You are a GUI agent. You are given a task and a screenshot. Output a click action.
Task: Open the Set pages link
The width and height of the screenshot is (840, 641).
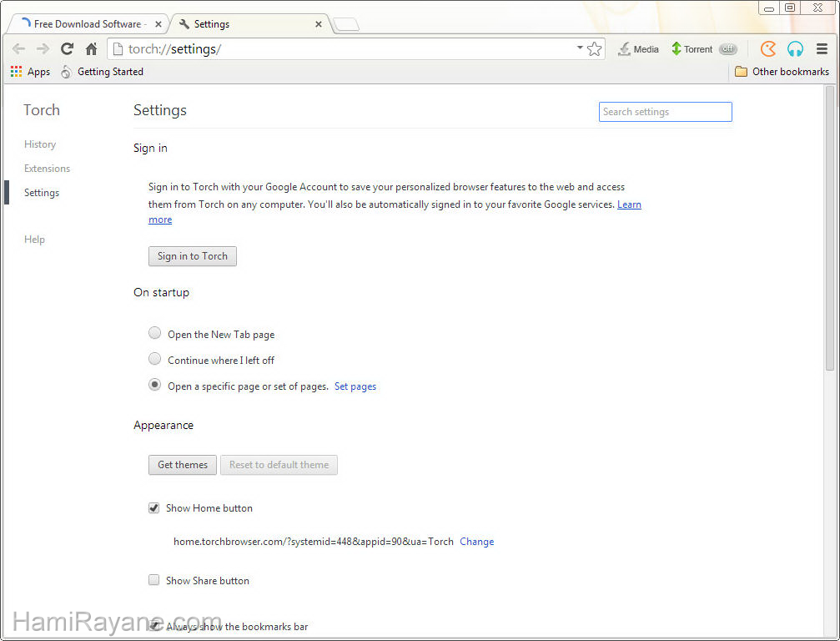click(x=355, y=386)
